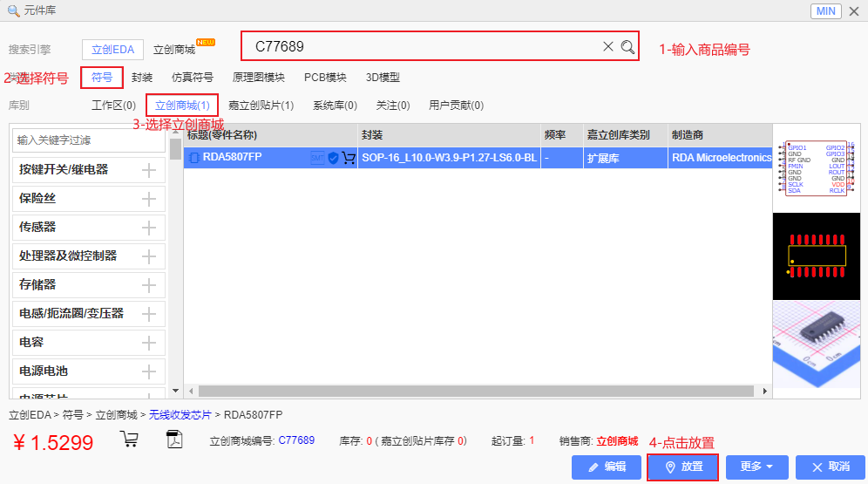This screenshot has width=868, height=484.
Task: Switch search engine to 立创商城
Action: point(174,50)
